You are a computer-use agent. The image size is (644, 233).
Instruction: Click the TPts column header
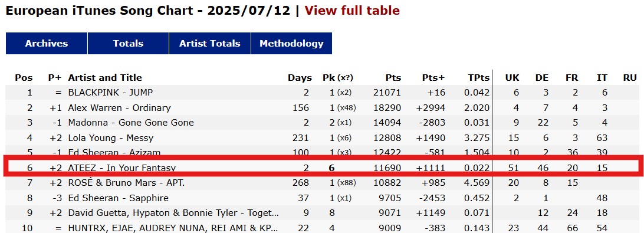pyautogui.click(x=478, y=78)
